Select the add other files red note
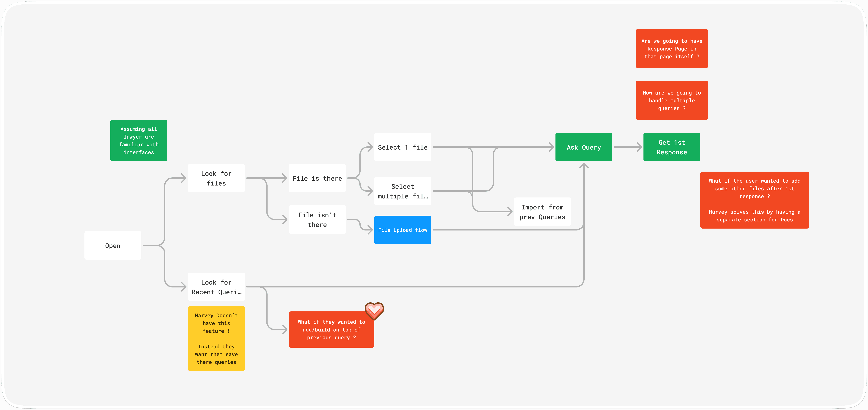Image resolution: width=868 pixels, height=410 pixels. 754,200
